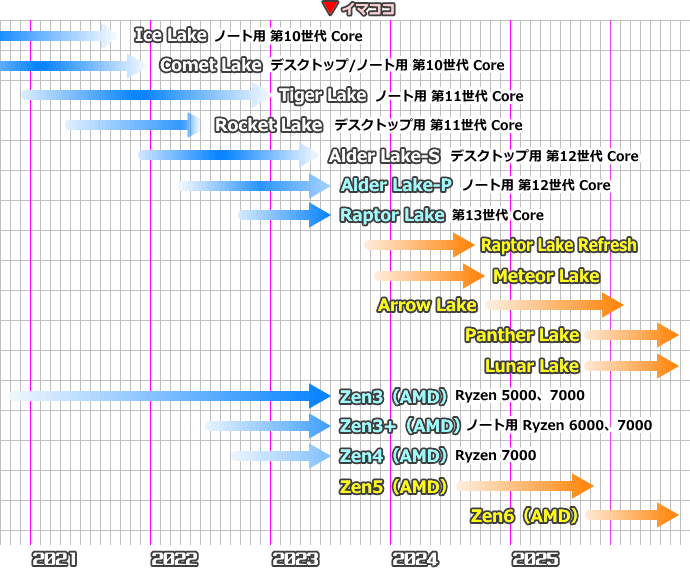Click the 'Alder Lake-S' label
This screenshot has width=690, height=568.
[x=384, y=156]
